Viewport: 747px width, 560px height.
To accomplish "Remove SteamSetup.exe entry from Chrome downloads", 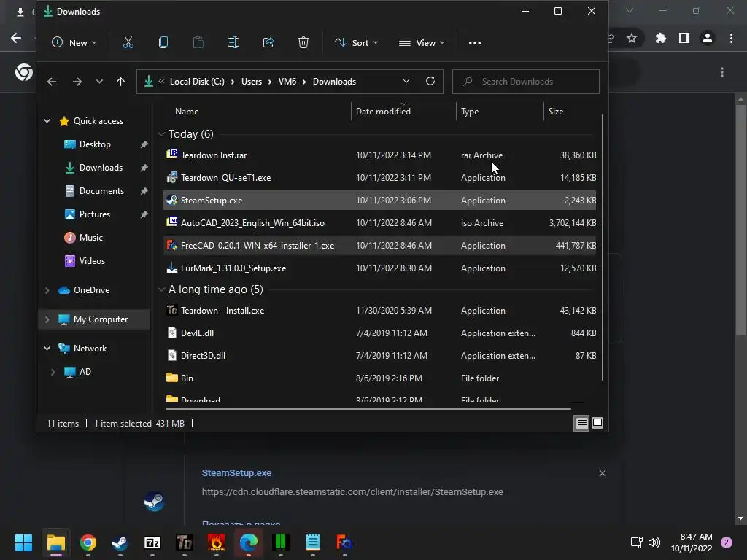I will pos(602,472).
